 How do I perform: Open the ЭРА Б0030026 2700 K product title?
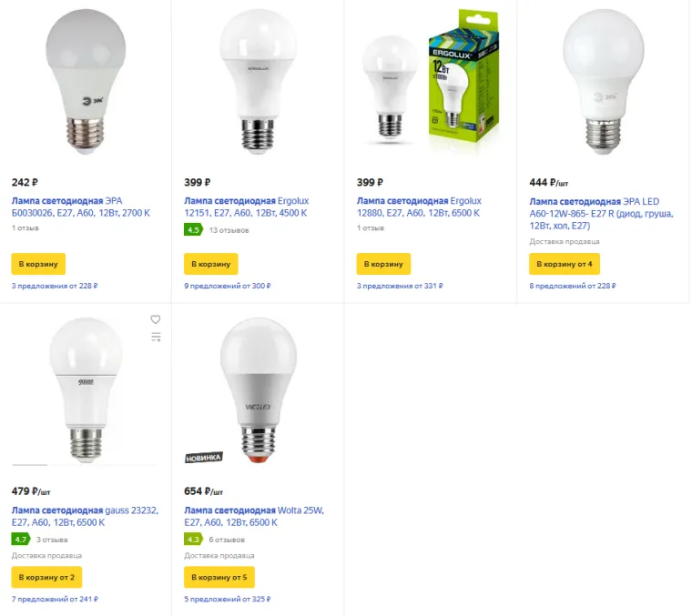80,207
